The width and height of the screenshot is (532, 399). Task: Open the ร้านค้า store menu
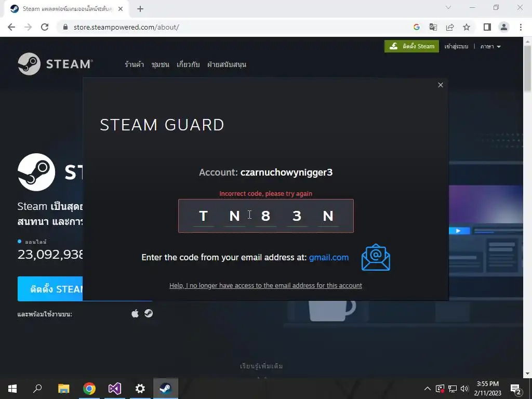pyautogui.click(x=135, y=64)
